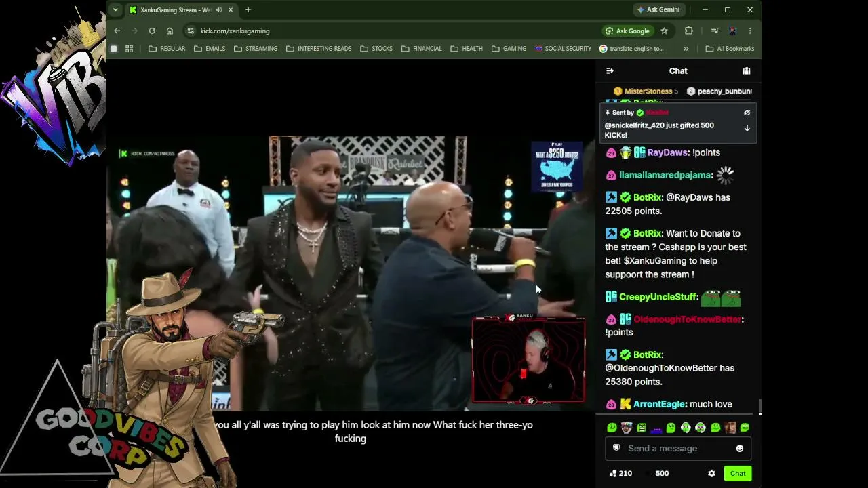Open OldenoughToKnowBetter's chat profile
The height and width of the screenshot is (488, 868).
point(688,319)
